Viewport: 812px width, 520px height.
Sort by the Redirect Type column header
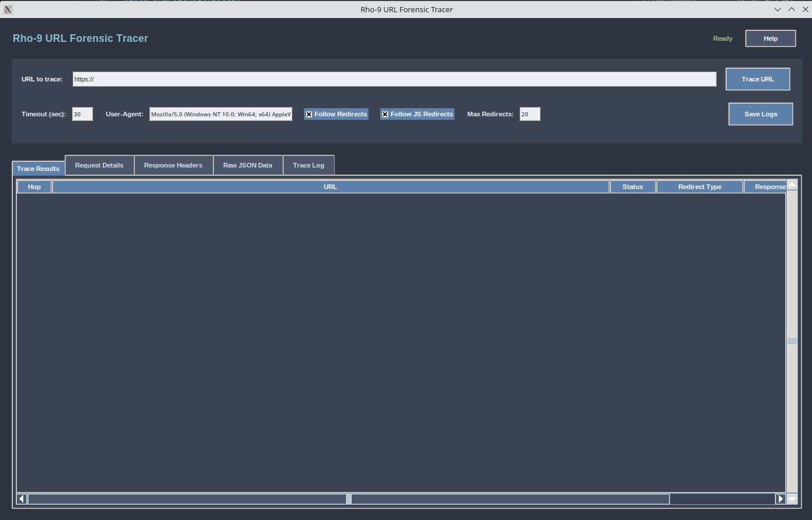click(700, 186)
